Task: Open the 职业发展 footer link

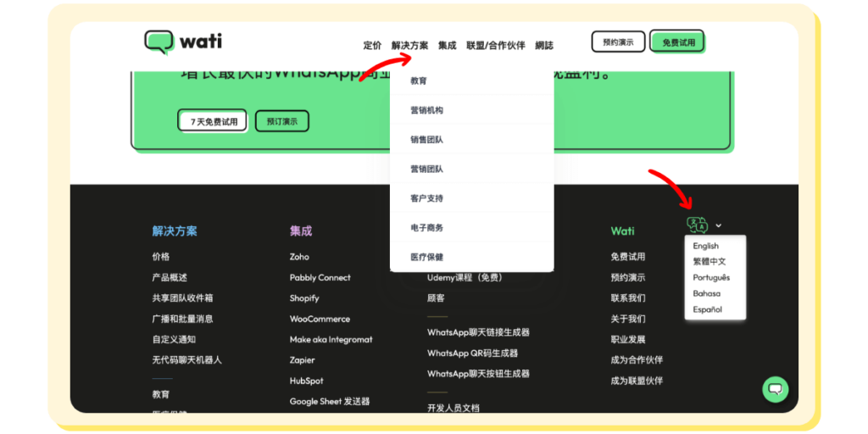Action: pos(628,339)
